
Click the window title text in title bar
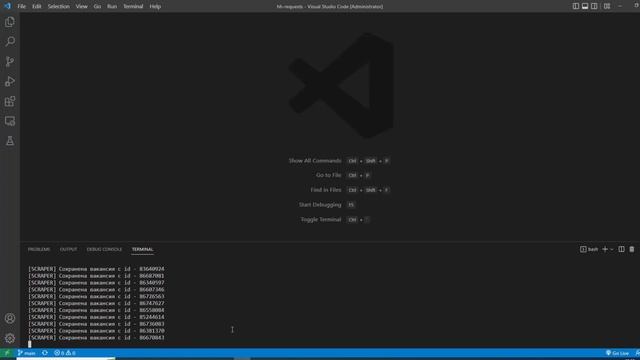(x=330, y=6)
